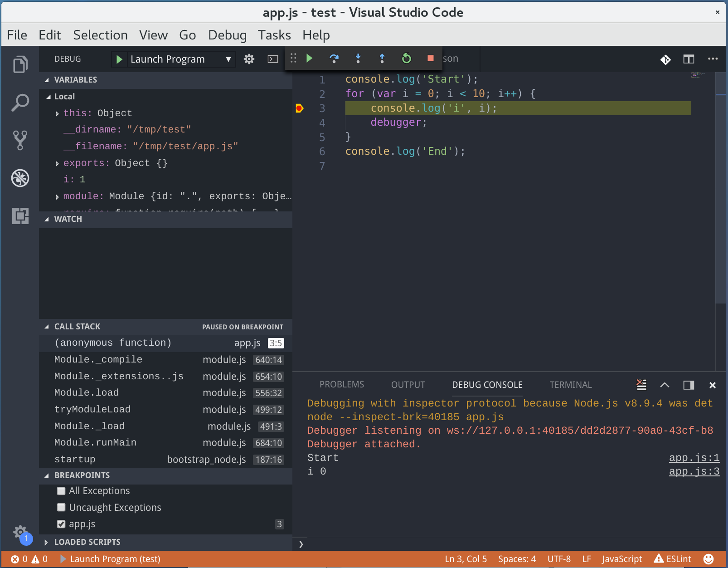
Task: Open changes diff icon in editor
Action: [665, 59]
